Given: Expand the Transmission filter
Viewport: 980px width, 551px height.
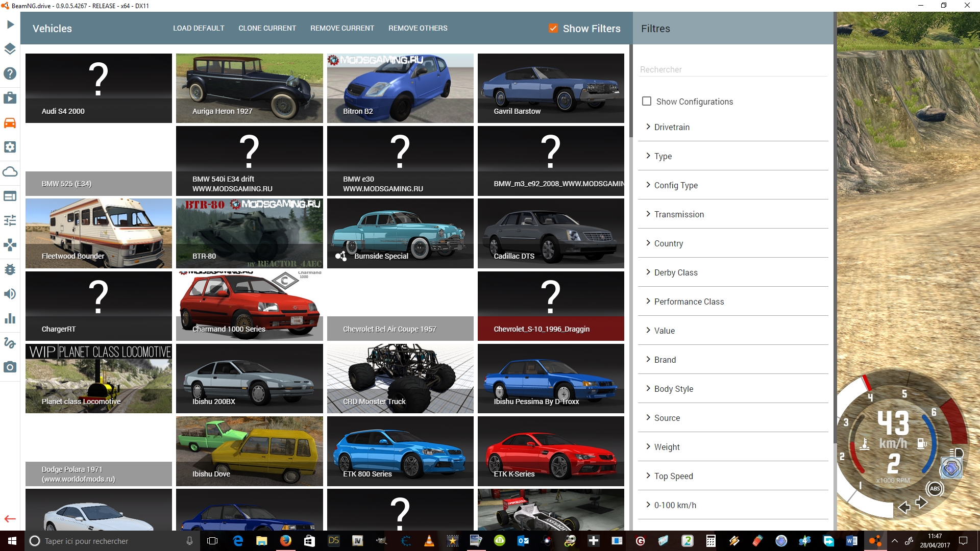Looking at the screenshot, I should coord(733,214).
